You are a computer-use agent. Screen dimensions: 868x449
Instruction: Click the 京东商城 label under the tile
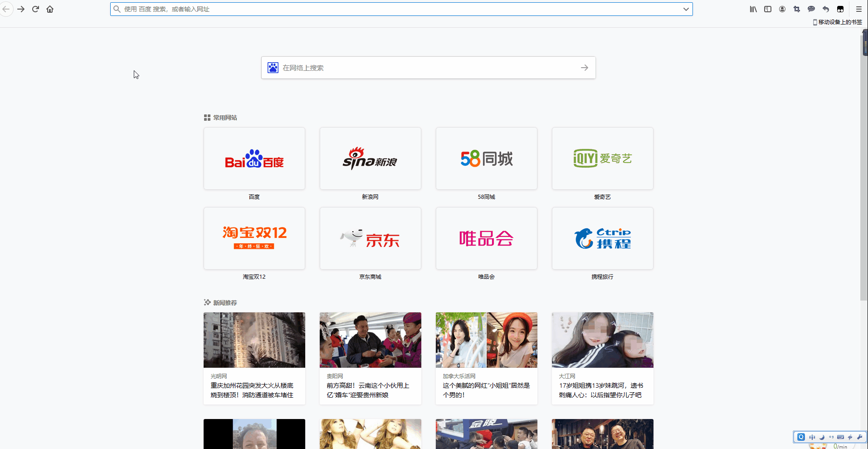[x=371, y=277]
